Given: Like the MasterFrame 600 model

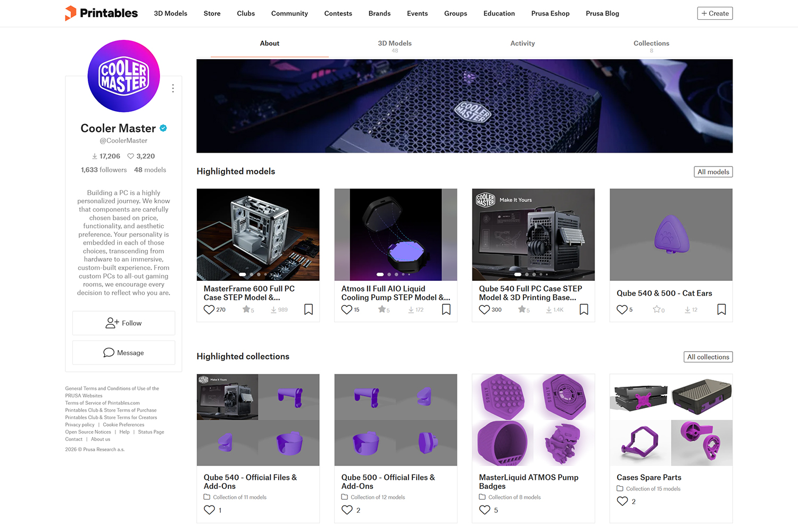Looking at the screenshot, I should tap(209, 309).
